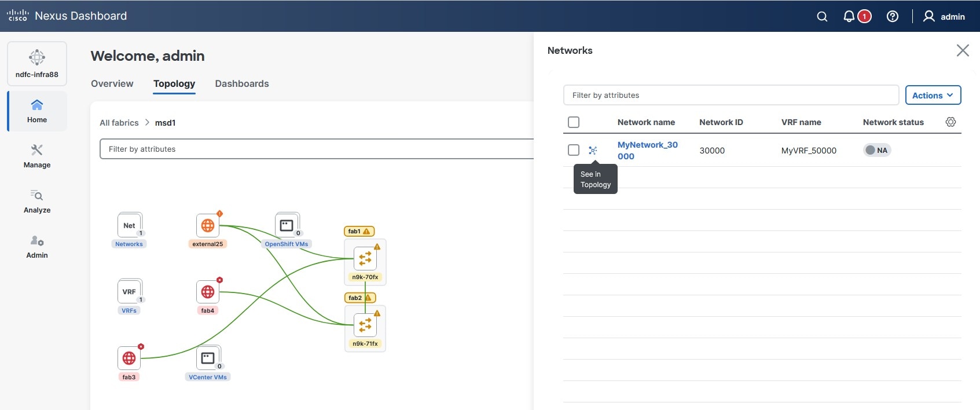Select the n9k-71fx switch icon
Viewport: 980px width, 410px height.
(x=365, y=325)
